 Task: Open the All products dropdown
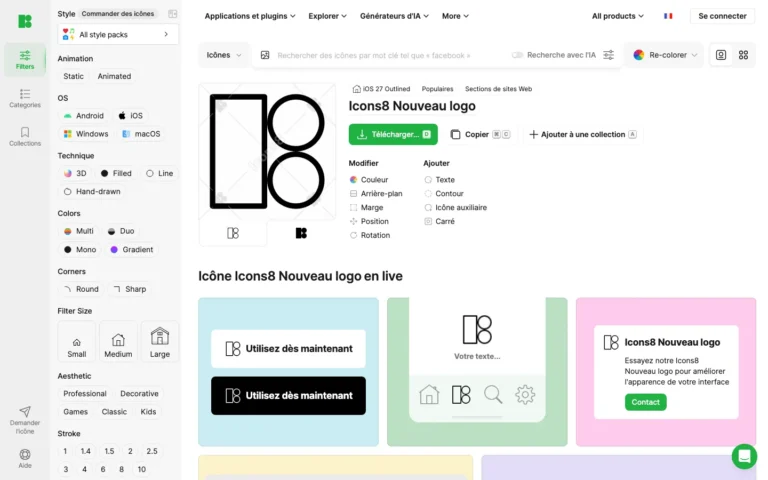(x=618, y=16)
